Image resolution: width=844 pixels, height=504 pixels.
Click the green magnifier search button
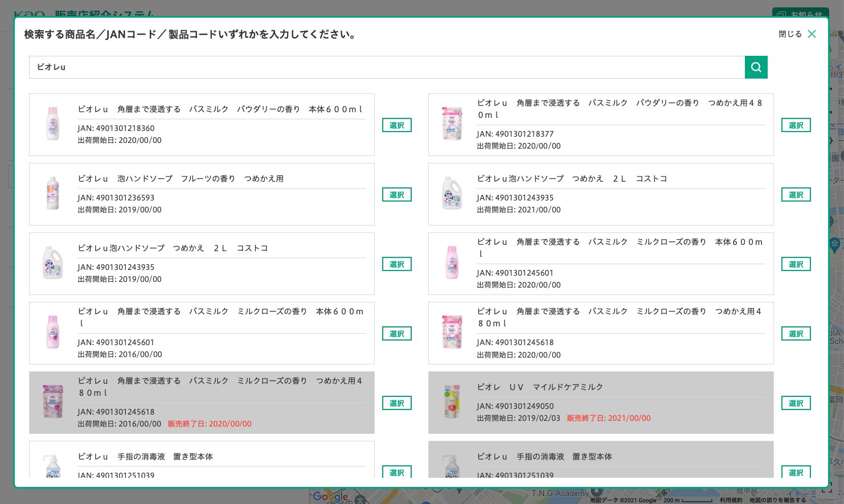click(756, 67)
